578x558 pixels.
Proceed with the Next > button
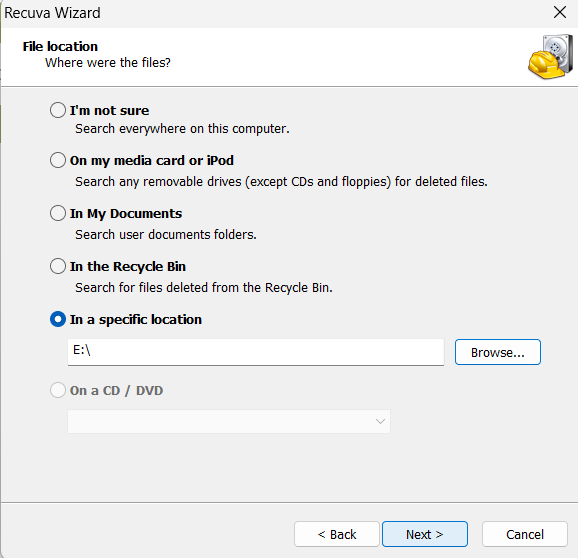pos(425,534)
